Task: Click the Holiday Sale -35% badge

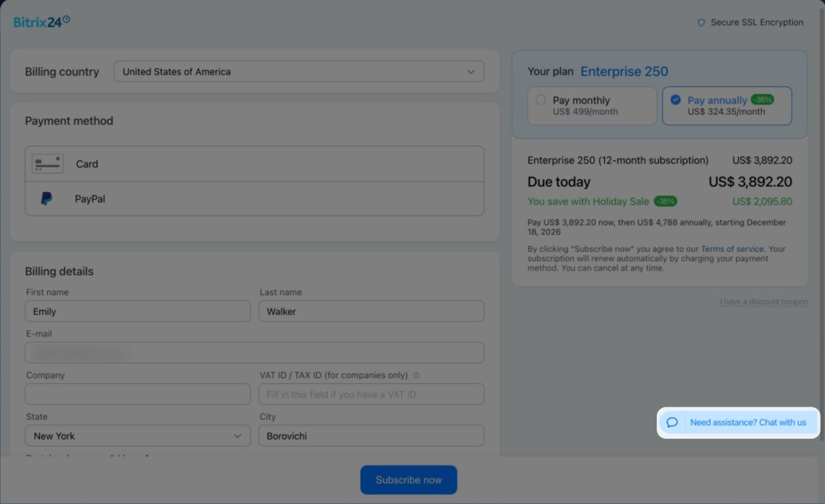Action: pyautogui.click(x=665, y=201)
